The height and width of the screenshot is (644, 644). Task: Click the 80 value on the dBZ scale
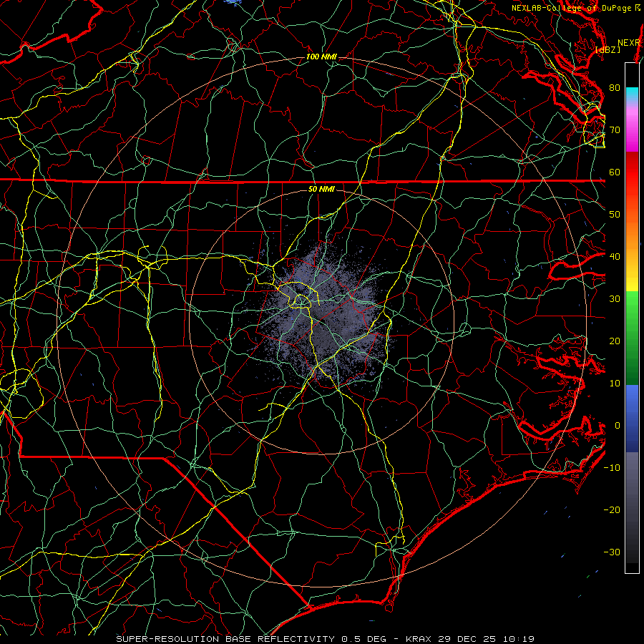(615, 87)
